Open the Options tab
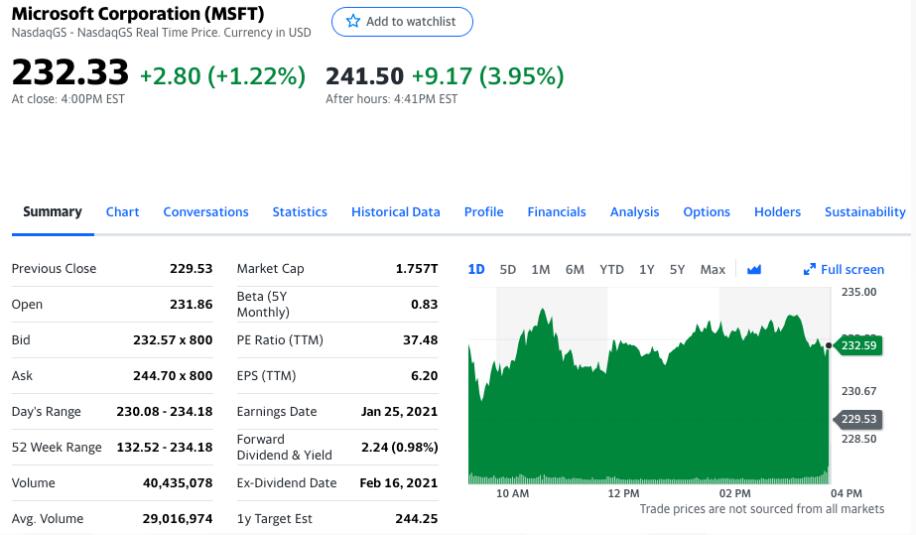The width and height of the screenshot is (916, 535). (706, 211)
